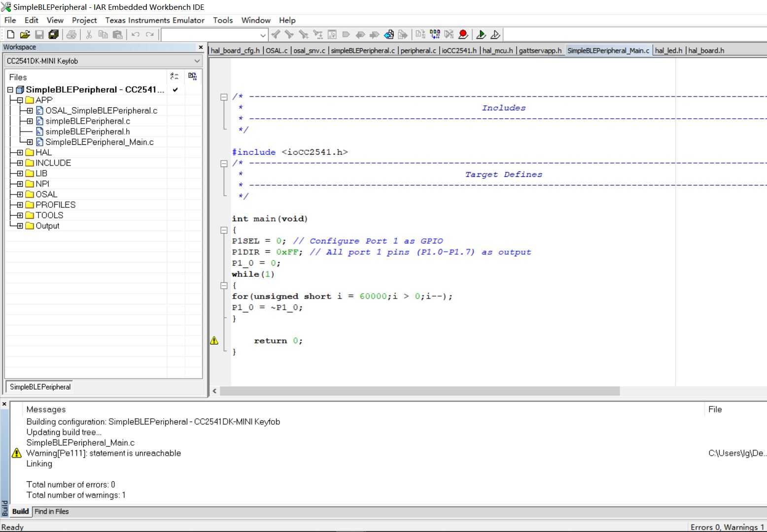Image resolution: width=767 pixels, height=532 pixels.
Task: Close the Messages build pane
Action: (4, 404)
